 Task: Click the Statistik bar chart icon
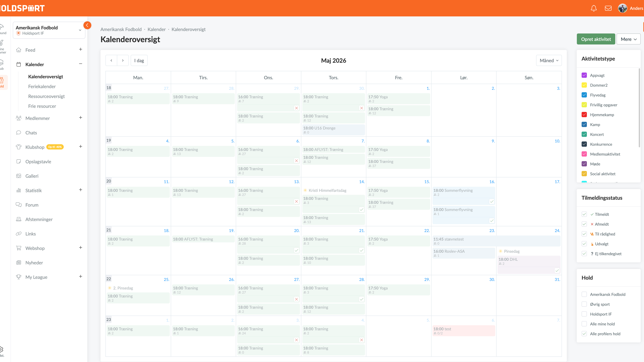[19, 190]
